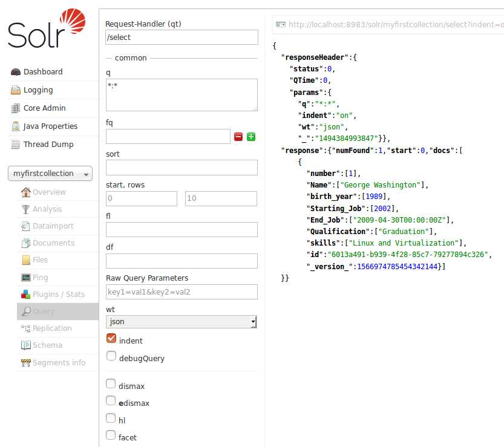
Task: Open the myfirstcollection core selector
Action: coord(50,174)
